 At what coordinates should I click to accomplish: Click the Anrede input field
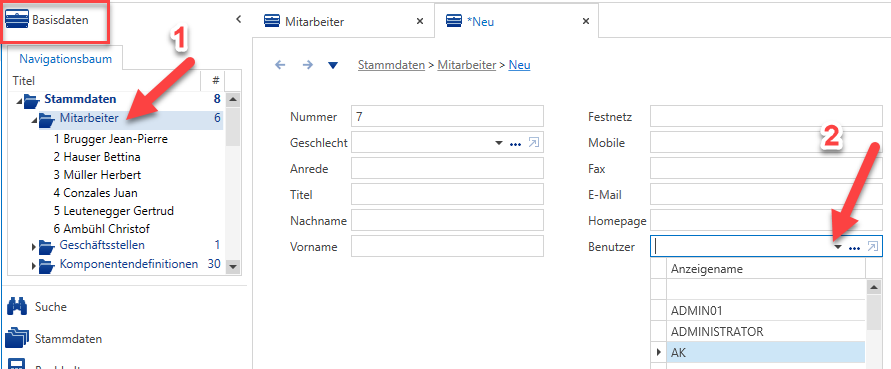[x=447, y=168]
